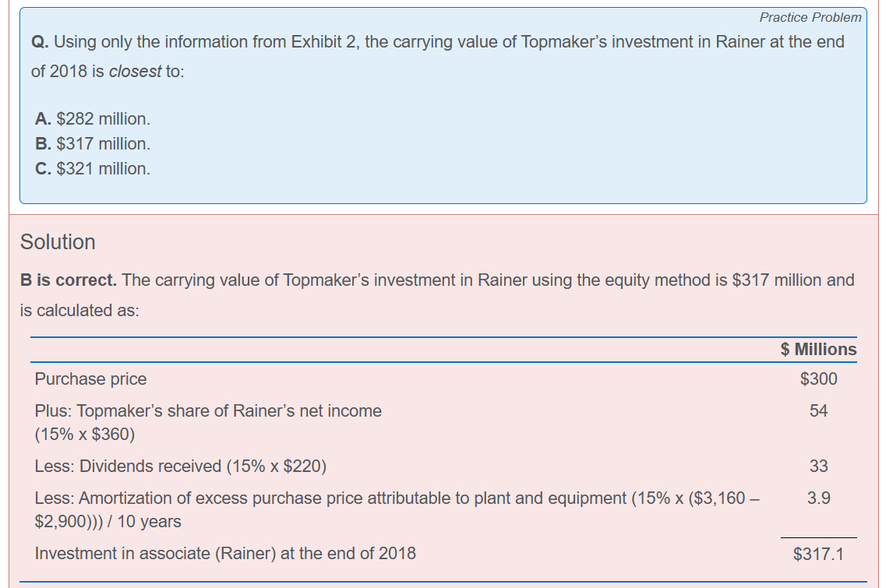Click the "$ Millions" column header
Screen dimensions: 886x588
pos(818,350)
